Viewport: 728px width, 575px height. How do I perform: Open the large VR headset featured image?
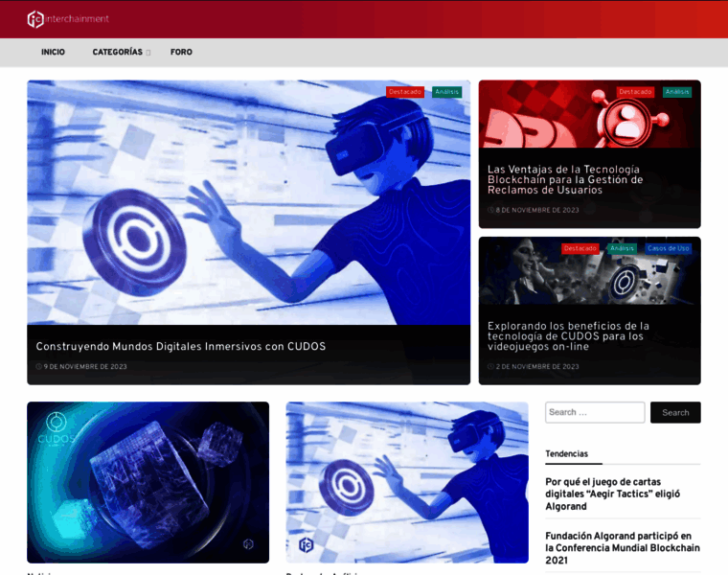[x=248, y=202]
